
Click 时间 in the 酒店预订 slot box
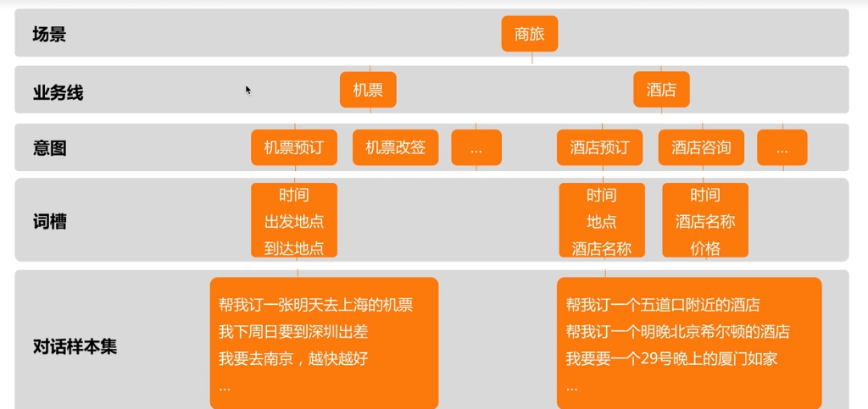[602, 195]
